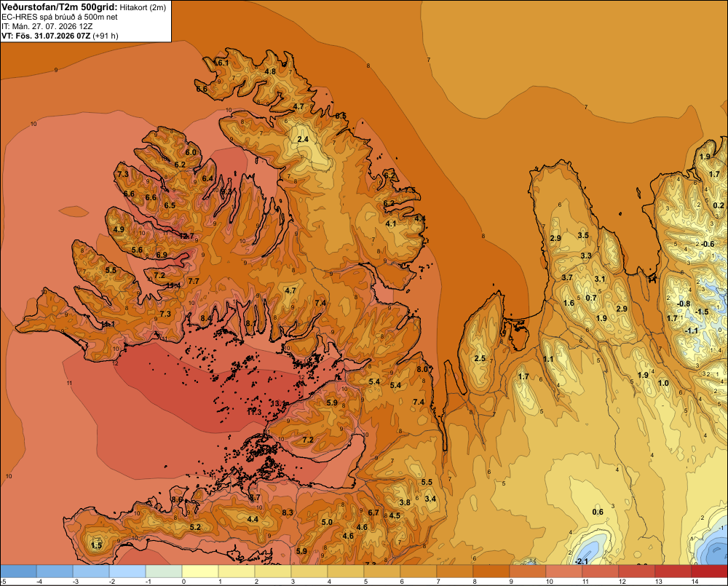Click the 4.8 temperature value
Screen dimensions: 728x586
270,71
